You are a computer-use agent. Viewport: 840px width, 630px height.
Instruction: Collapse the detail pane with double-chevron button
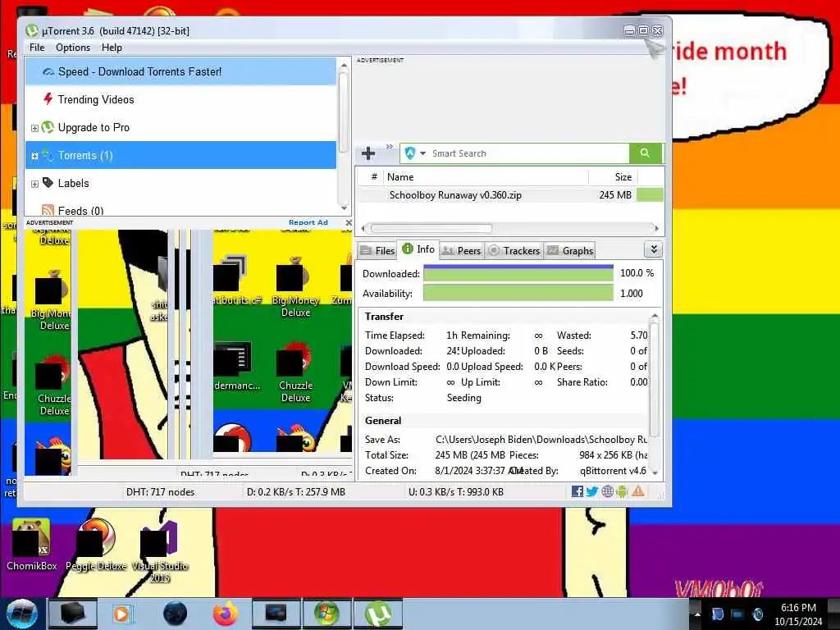click(654, 249)
